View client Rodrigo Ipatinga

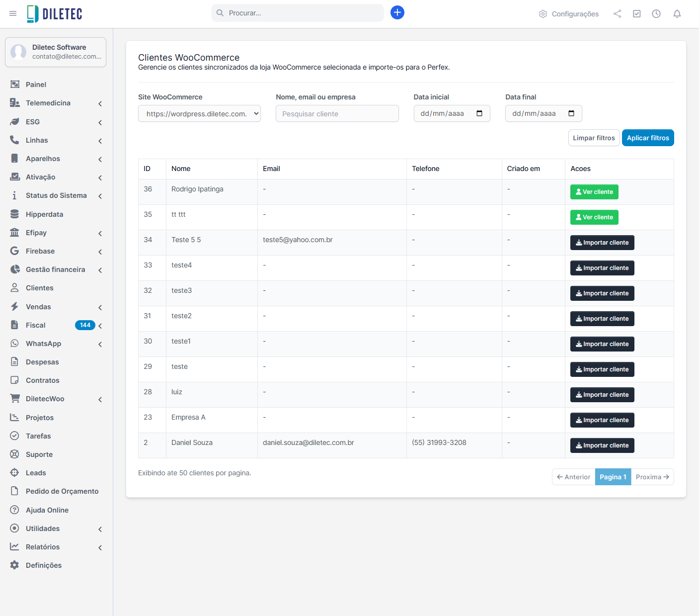(594, 192)
